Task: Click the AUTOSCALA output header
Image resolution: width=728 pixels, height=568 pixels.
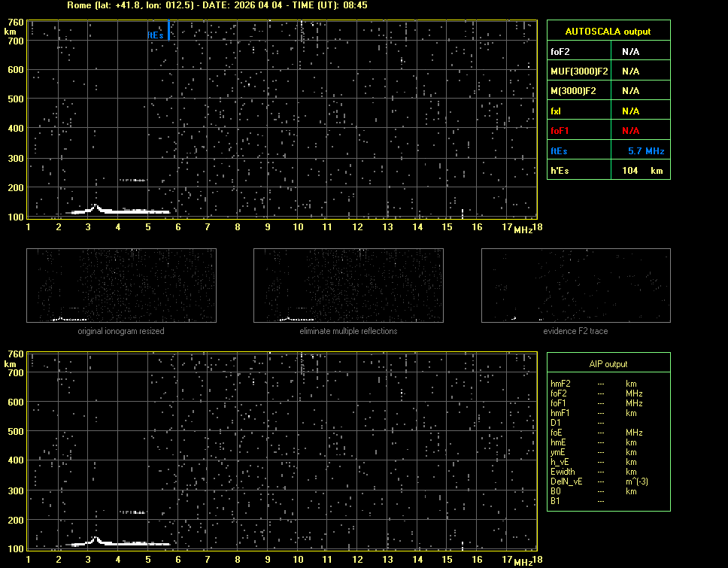Action: click(608, 32)
